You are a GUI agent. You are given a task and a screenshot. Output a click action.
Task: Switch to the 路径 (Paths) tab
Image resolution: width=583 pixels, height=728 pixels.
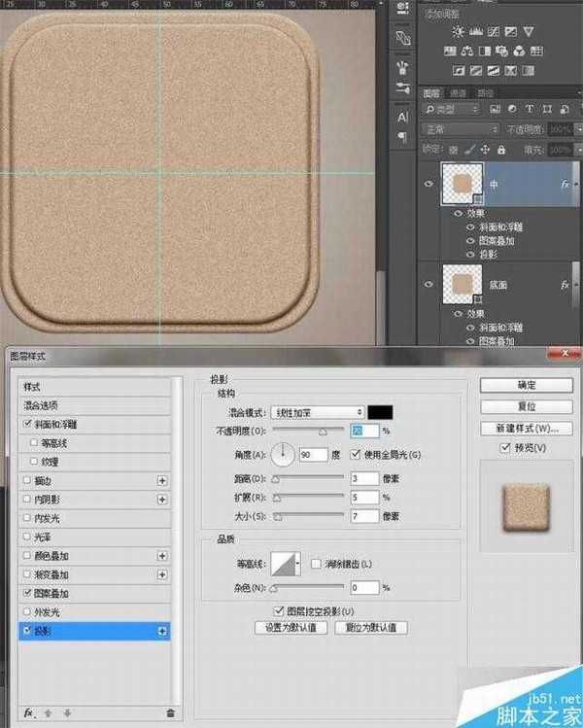(485, 93)
